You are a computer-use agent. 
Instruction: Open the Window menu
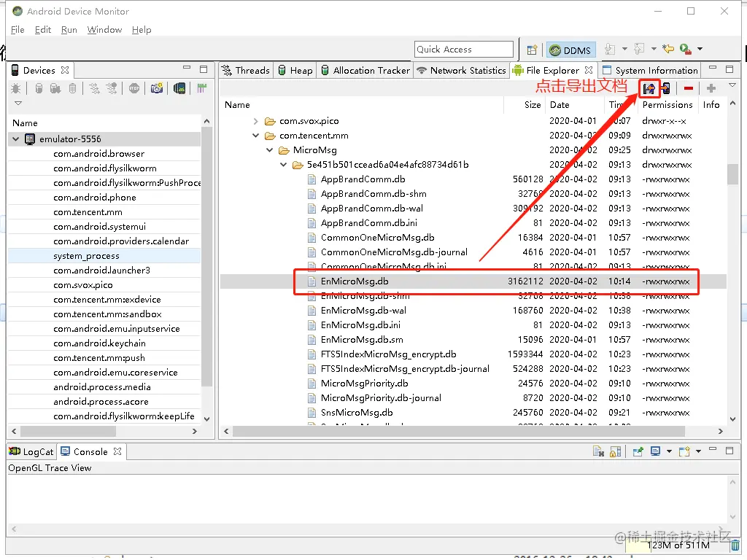pos(104,29)
